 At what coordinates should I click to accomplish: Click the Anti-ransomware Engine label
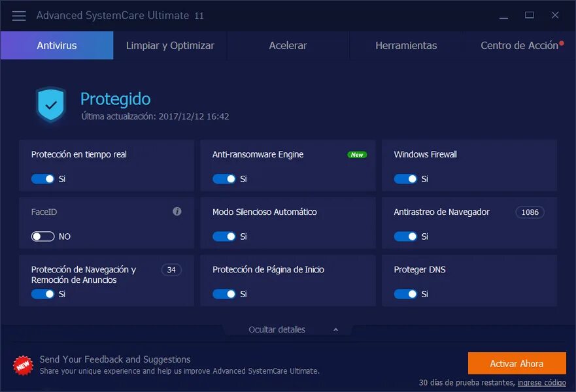tap(258, 155)
